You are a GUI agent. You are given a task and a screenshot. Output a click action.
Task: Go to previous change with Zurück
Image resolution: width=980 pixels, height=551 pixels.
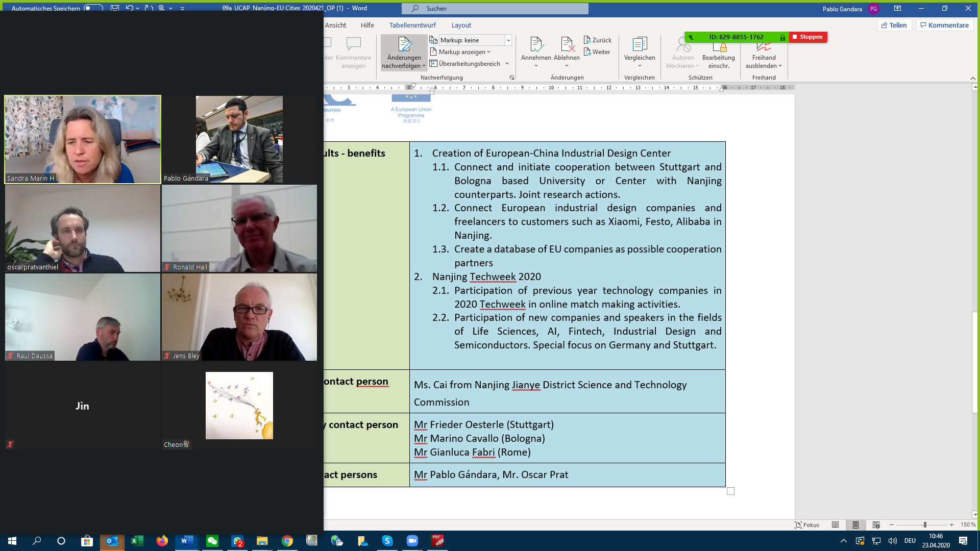[597, 40]
